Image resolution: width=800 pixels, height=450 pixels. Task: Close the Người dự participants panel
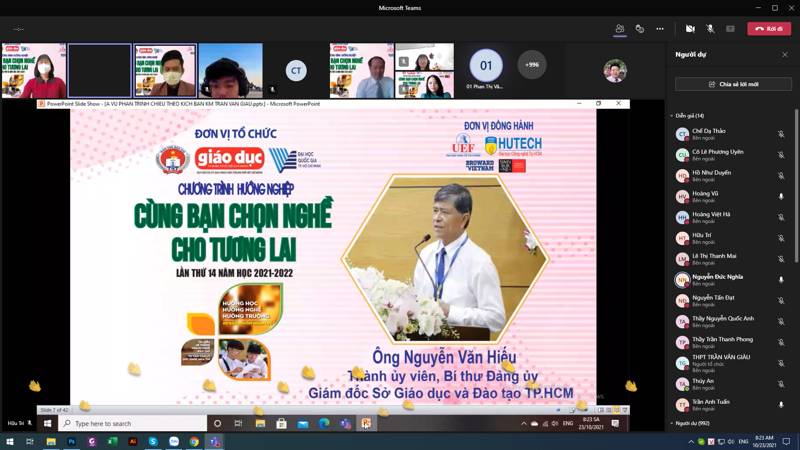(785, 55)
